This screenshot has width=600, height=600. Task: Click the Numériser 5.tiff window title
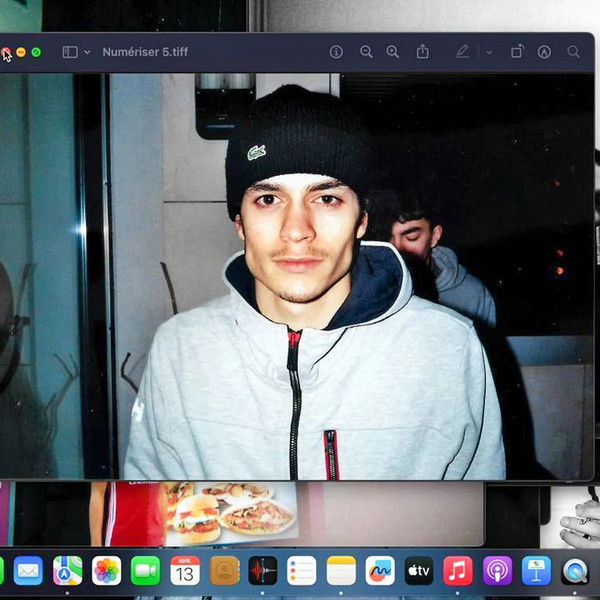(147, 52)
